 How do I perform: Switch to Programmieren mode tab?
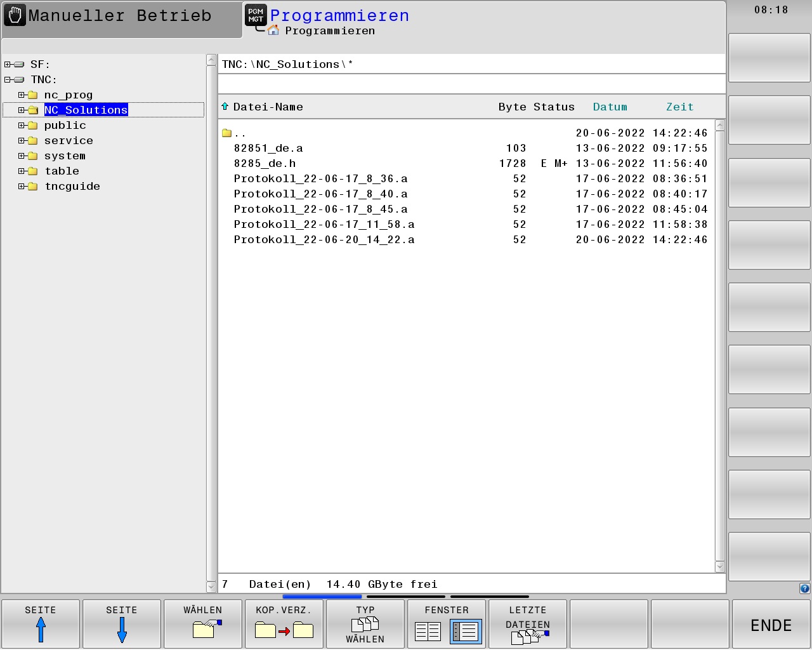click(x=484, y=20)
